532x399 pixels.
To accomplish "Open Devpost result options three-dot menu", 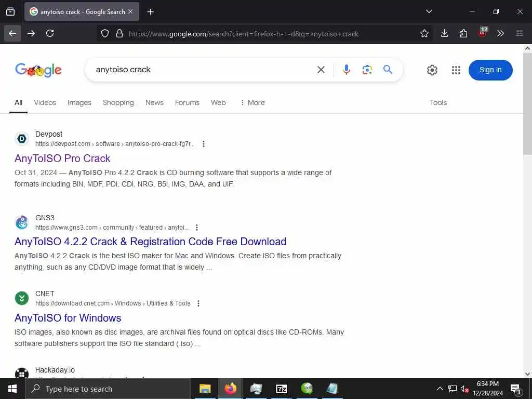I will (204, 144).
